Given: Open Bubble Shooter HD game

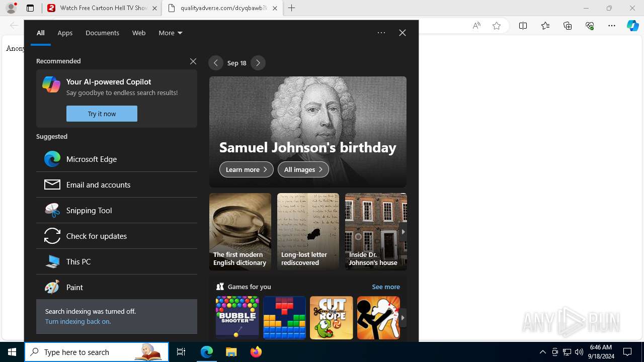Looking at the screenshot, I should point(237,317).
